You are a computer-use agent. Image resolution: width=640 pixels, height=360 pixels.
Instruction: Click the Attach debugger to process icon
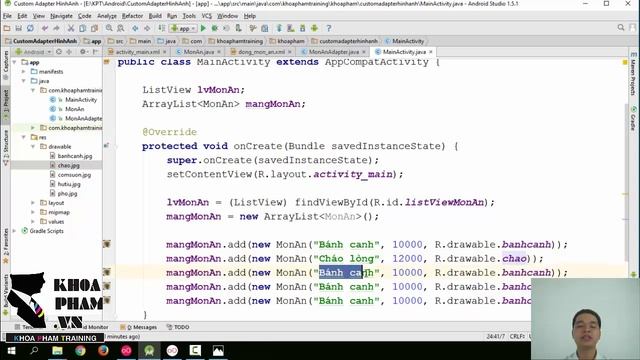click(x=238, y=28)
